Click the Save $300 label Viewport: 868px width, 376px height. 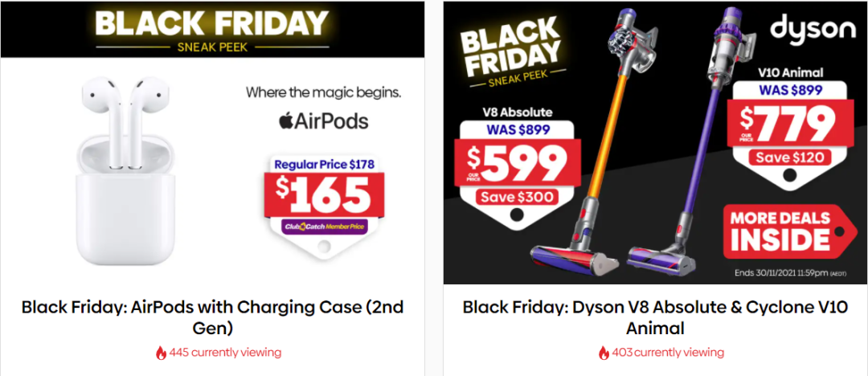point(517,197)
